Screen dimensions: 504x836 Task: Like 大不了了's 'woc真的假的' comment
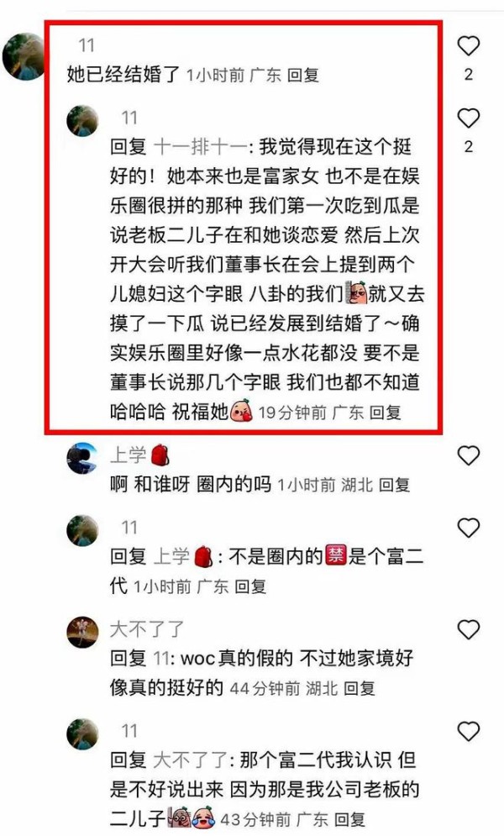469,629
